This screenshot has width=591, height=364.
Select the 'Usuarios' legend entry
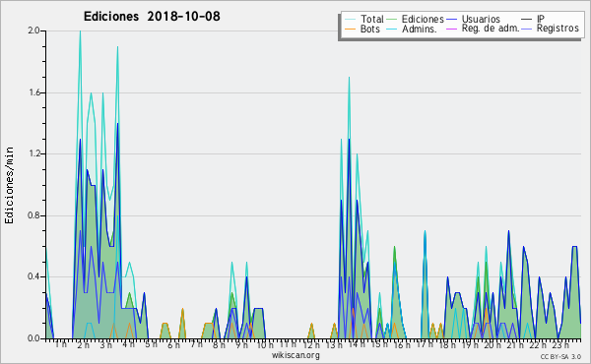(x=481, y=19)
